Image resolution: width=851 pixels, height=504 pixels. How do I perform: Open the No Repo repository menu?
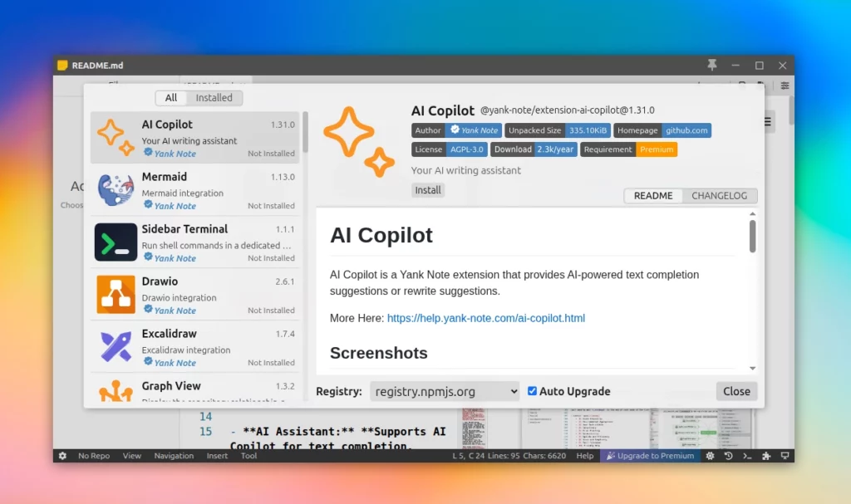point(94,456)
